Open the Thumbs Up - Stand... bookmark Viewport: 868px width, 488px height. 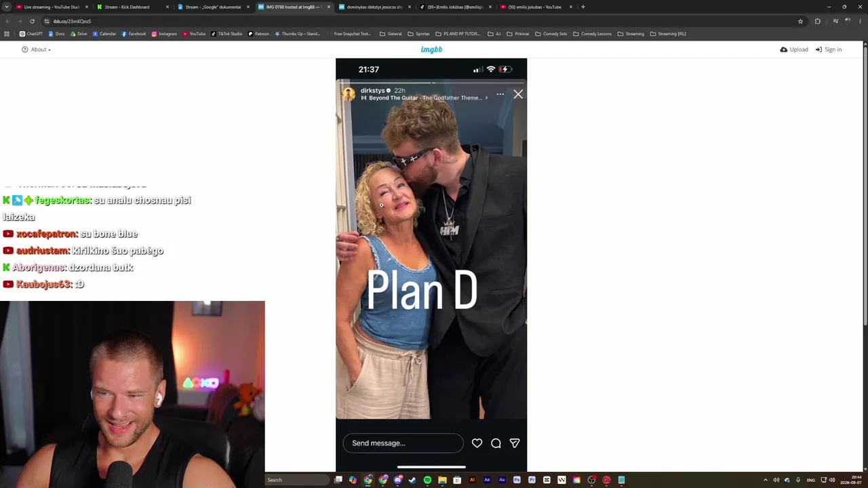coord(297,34)
